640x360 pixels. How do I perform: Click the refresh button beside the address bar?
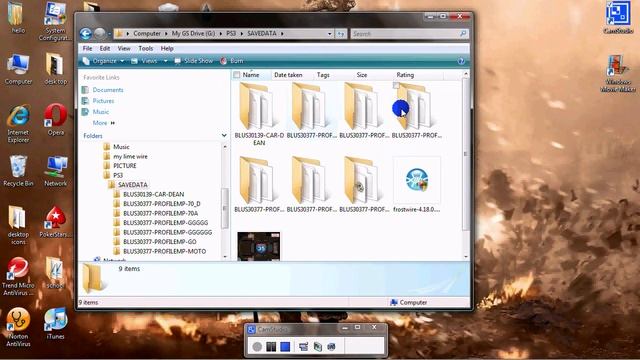[x=341, y=34]
